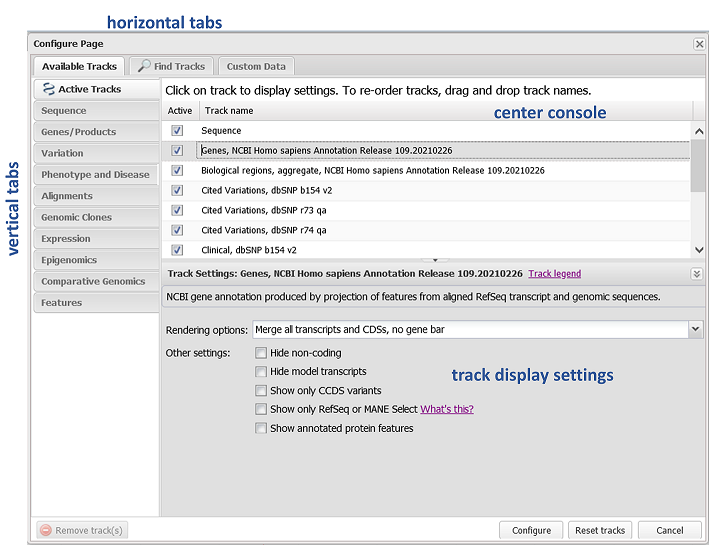722x545 pixels.
Task: Select the Active Tracks vertical tab
Action: (96, 89)
